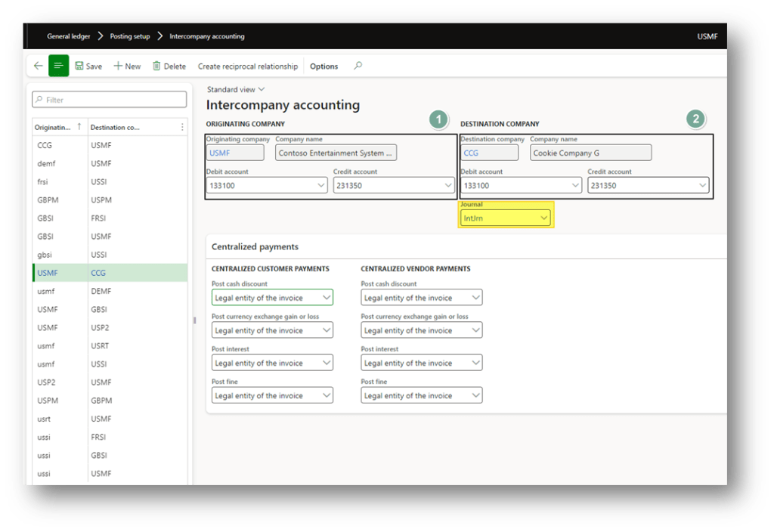The width and height of the screenshot is (774, 532).
Task: Go to Posting setup breadcrumb
Action: pos(130,36)
